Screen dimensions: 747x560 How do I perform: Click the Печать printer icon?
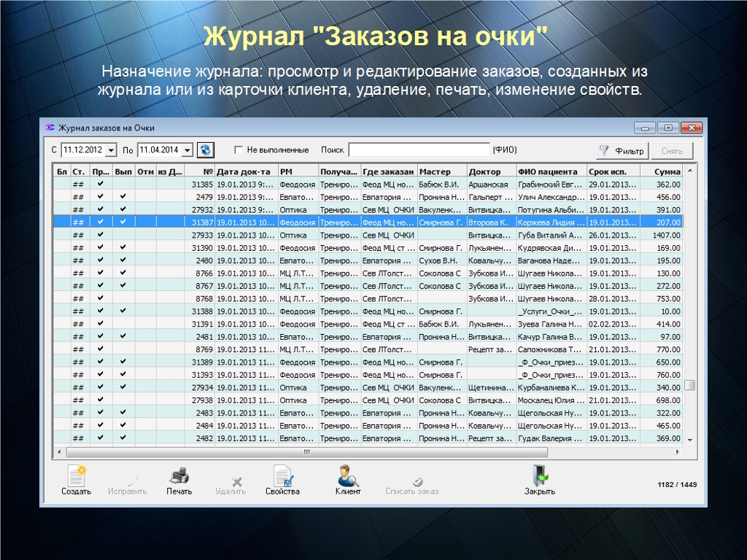point(179,476)
